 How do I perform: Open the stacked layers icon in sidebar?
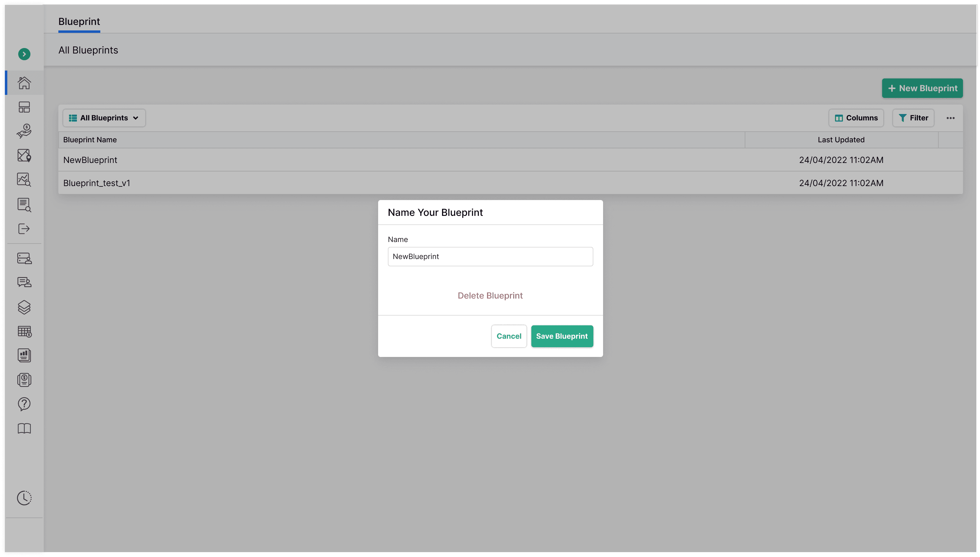(24, 307)
